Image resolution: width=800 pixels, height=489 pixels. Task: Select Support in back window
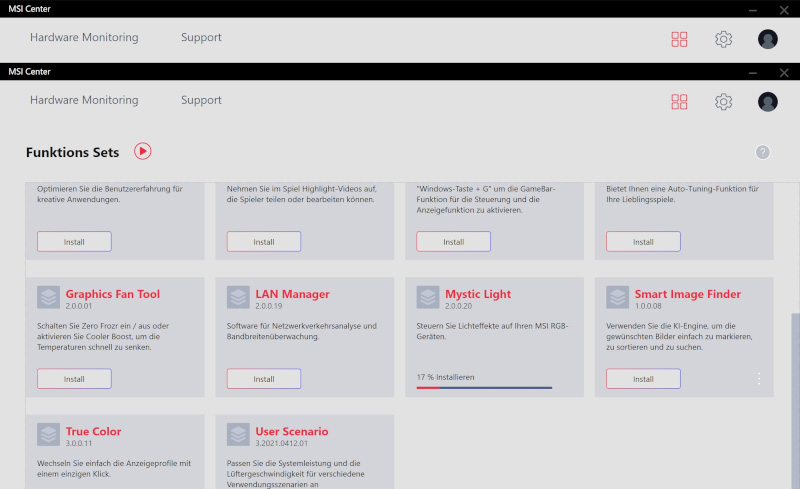[x=201, y=37]
